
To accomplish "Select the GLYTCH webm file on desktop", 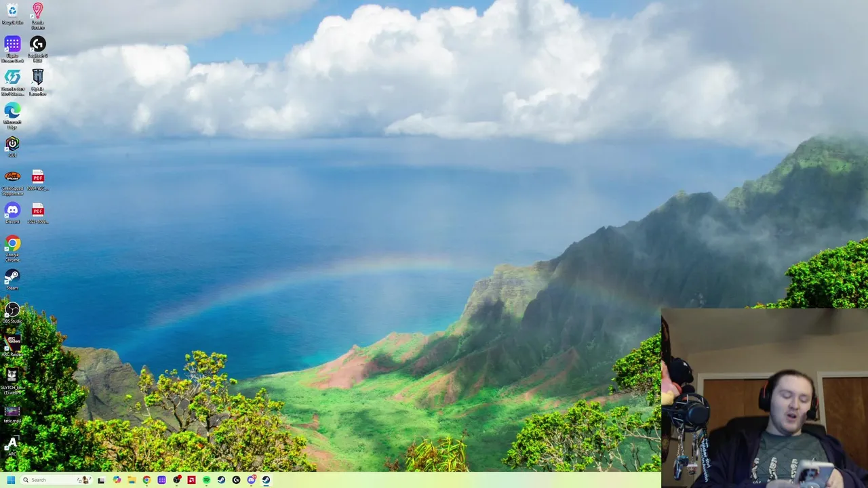I will tap(12, 381).
